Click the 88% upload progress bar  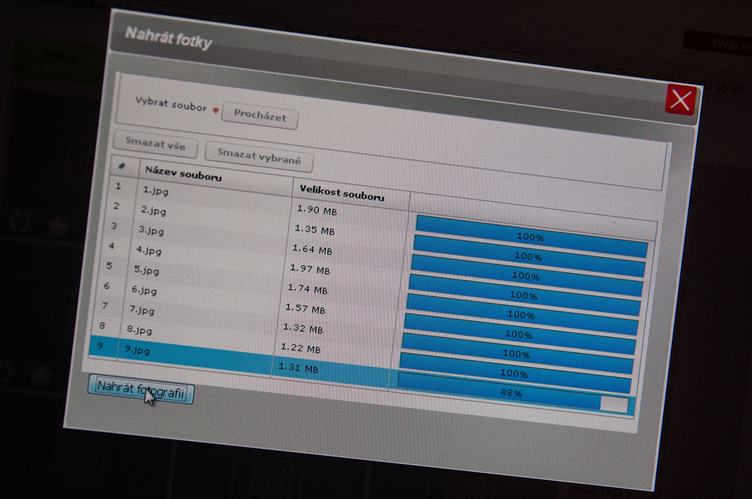(513, 393)
